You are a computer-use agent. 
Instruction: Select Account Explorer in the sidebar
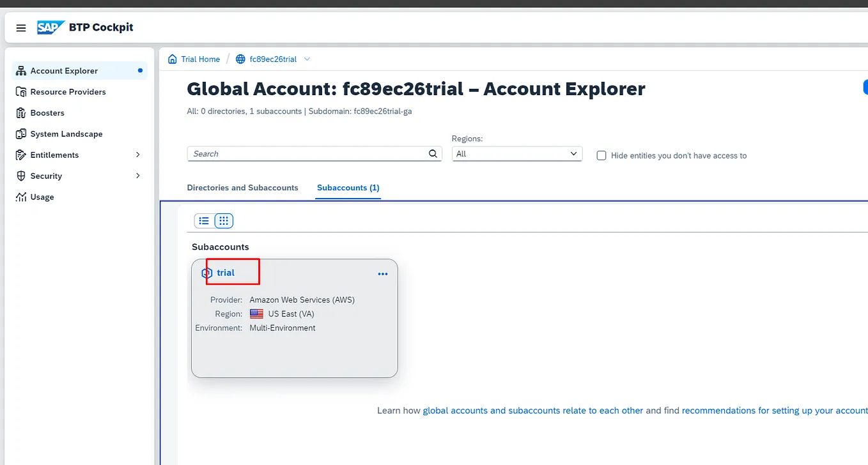(80, 71)
